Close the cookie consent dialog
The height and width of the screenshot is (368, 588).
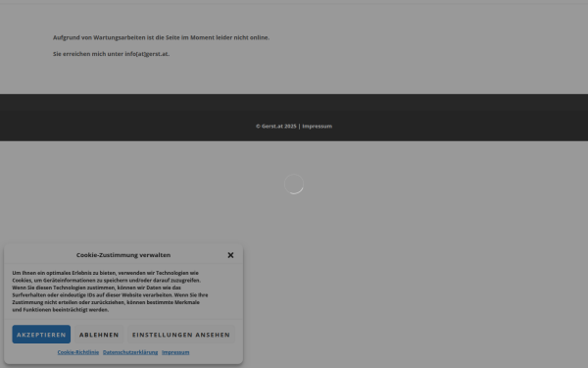(230, 255)
